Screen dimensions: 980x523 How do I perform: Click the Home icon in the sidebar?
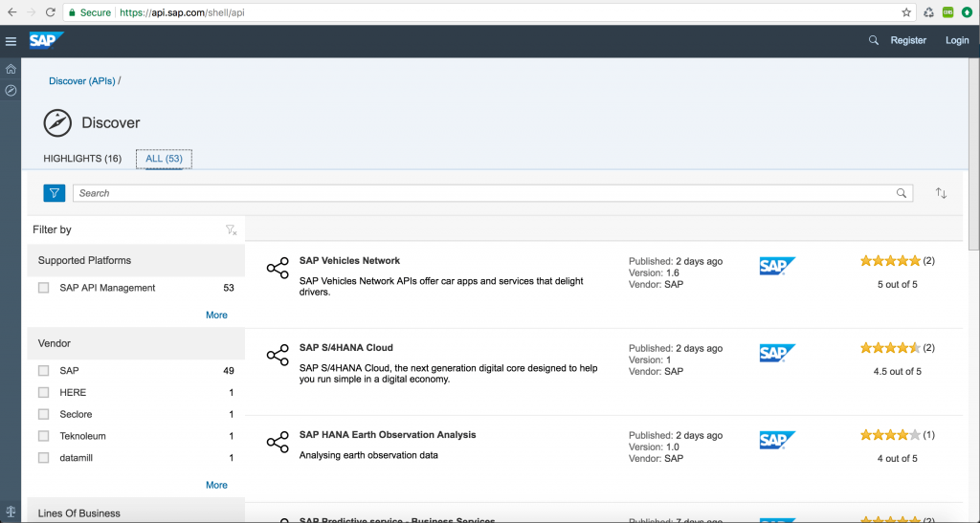11,69
